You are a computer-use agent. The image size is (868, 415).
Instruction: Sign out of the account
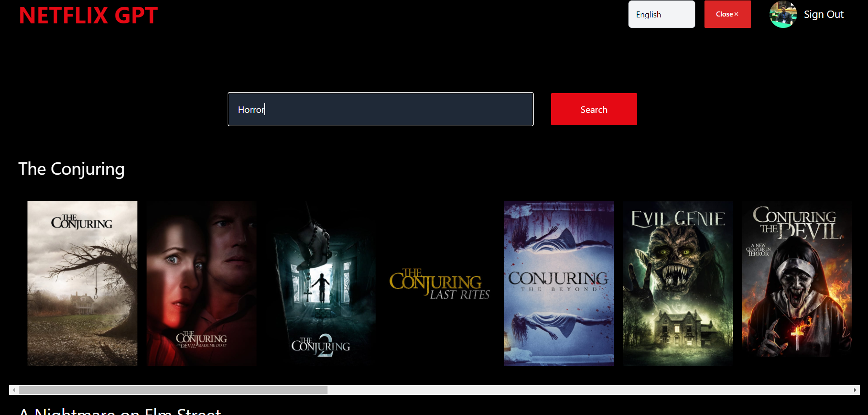coord(823,14)
